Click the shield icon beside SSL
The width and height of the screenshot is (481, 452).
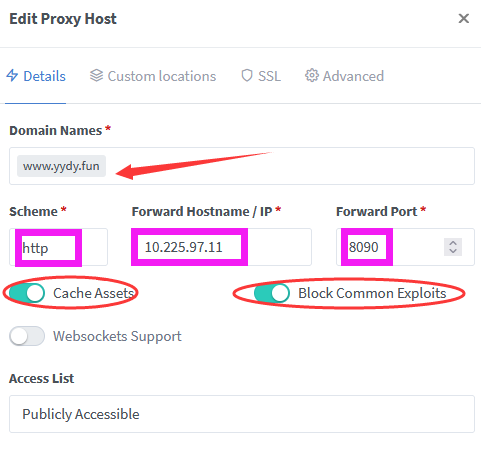247,76
